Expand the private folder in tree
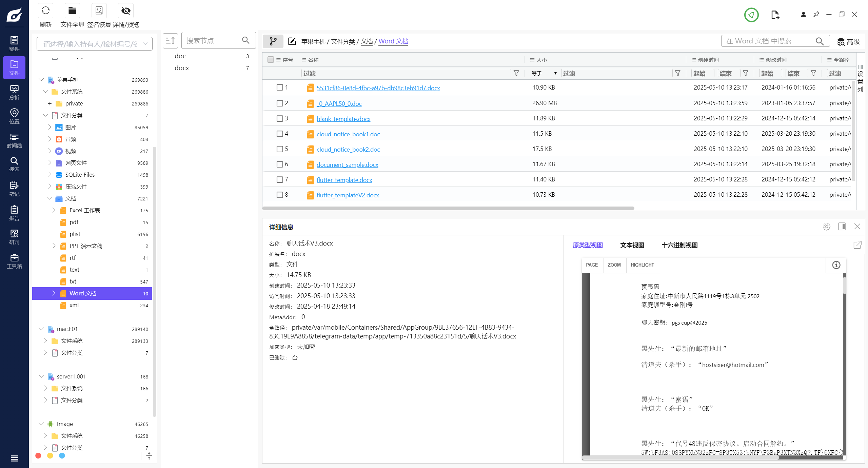 (x=50, y=103)
